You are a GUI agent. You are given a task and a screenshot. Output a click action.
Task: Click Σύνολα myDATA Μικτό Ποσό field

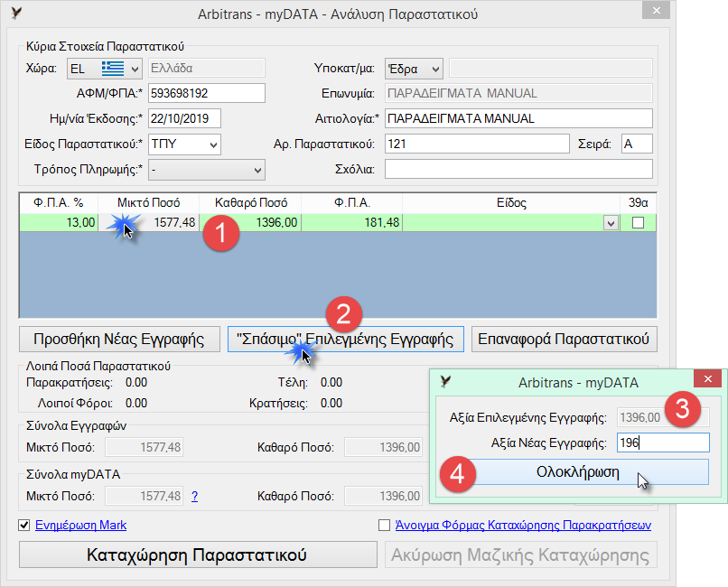(x=144, y=496)
